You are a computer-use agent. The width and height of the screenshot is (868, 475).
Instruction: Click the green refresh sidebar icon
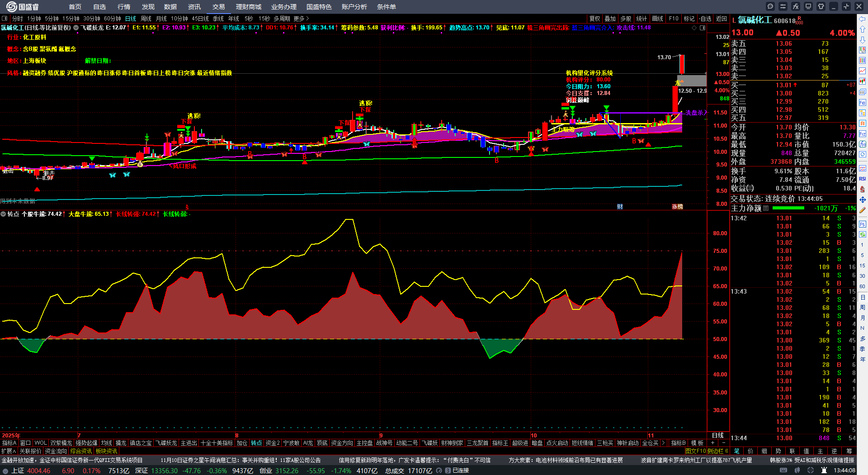coord(863,235)
